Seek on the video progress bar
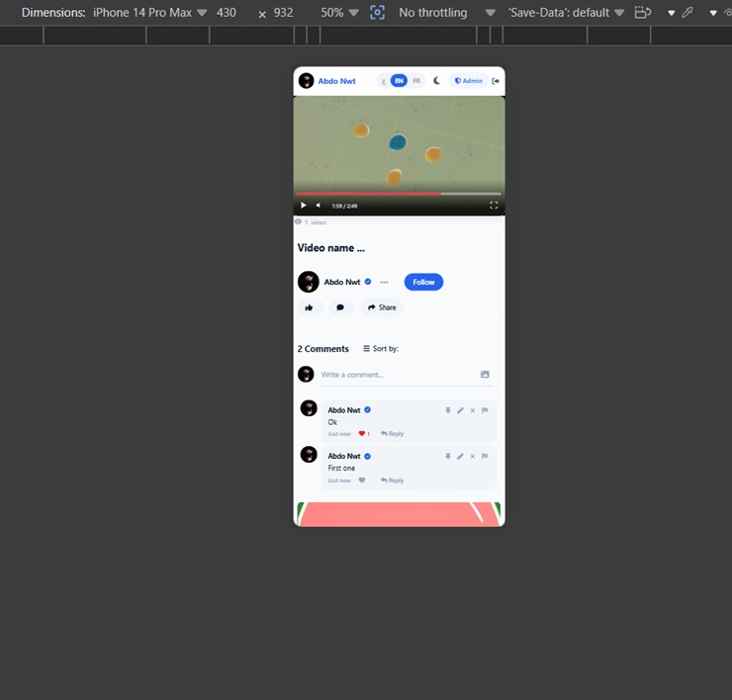Screen dimensions: 732x700 [399, 193]
